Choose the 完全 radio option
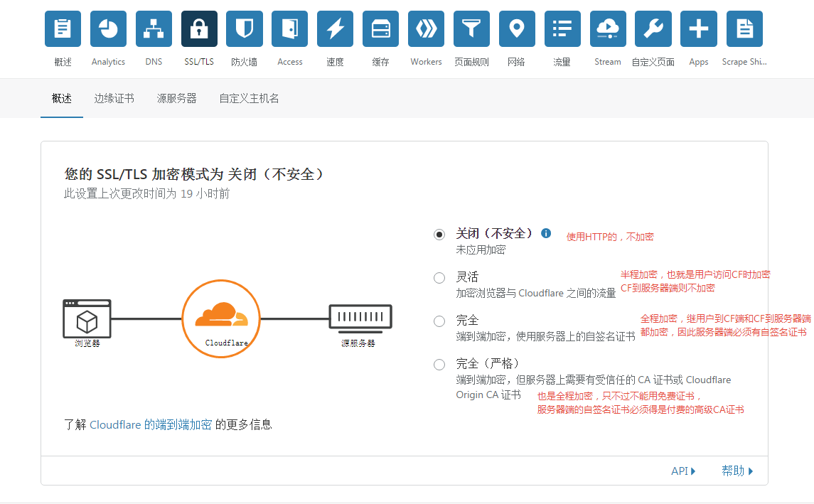This screenshot has height=504, width=814. coord(439,321)
